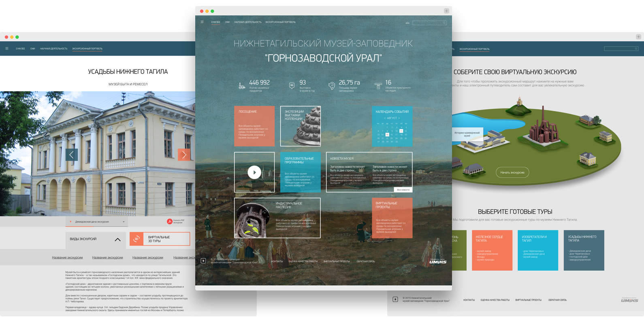Click the Начать экскурсию button
Screen dimensions: 644x320
[x=512, y=172]
